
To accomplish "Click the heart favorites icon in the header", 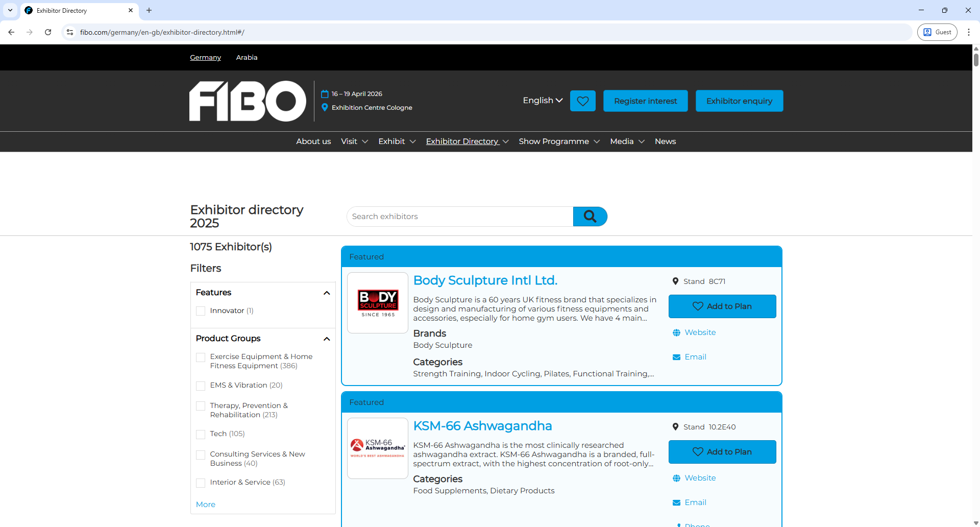I will tap(582, 101).
